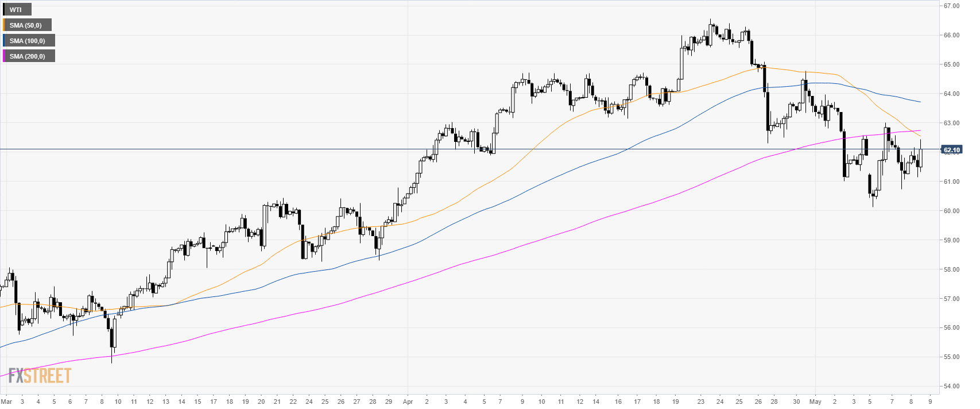Click the 67.00 price axis label
Image resolution: width=980 pixels, height=409 pixels.
951,6
